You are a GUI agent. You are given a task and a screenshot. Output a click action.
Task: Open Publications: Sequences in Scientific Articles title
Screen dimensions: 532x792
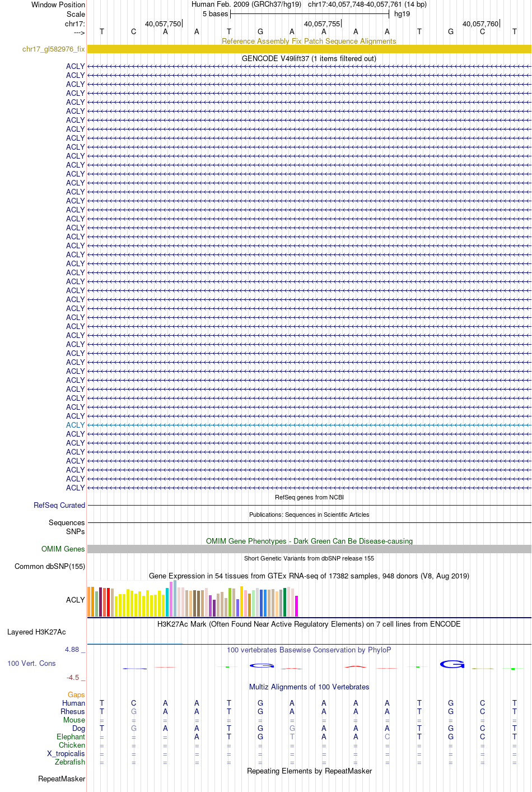[309, 515]
